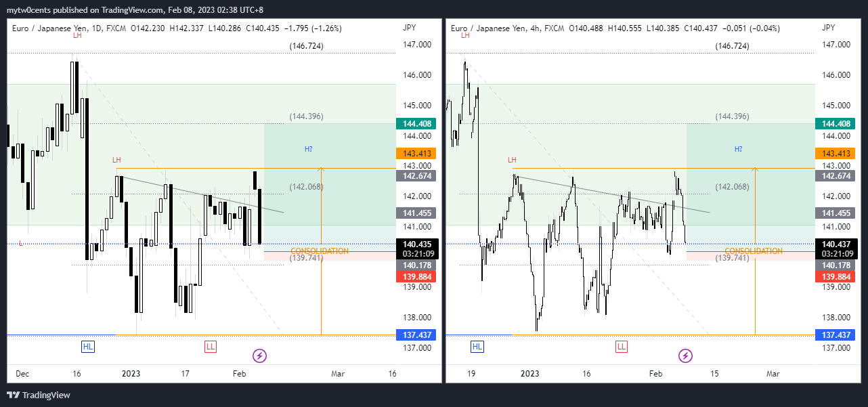Click the red L label at the 1D chart's left edge
868x407 pixels.
click(x=21, y=243)
